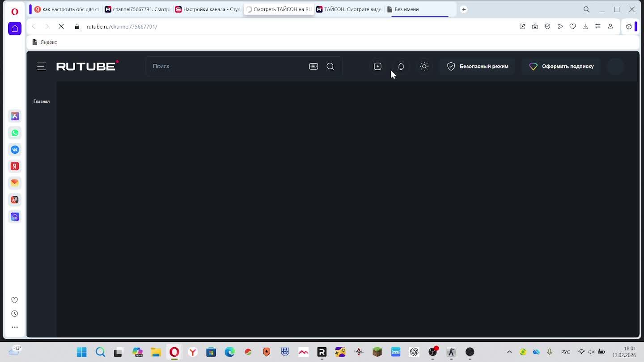The image size is (644, 362).
Task: Open the music player in Opera sidebar
Action: pyautogui.click(x=15, y=217)
